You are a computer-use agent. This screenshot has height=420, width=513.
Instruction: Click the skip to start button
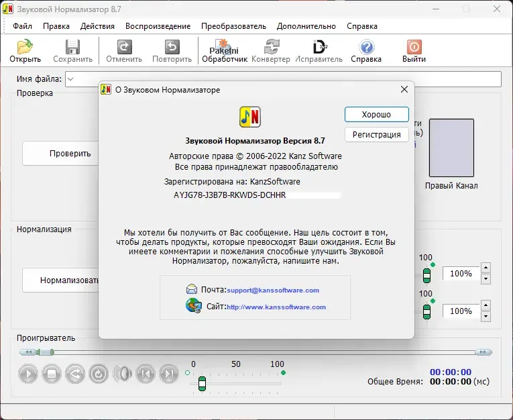[x=146, y=374]
